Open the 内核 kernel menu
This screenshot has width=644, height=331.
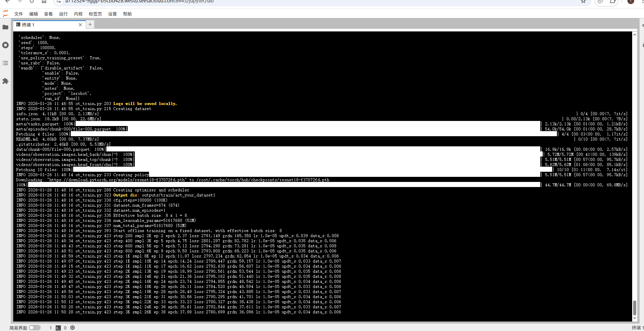pyautogui.click(x=78, y=14)
